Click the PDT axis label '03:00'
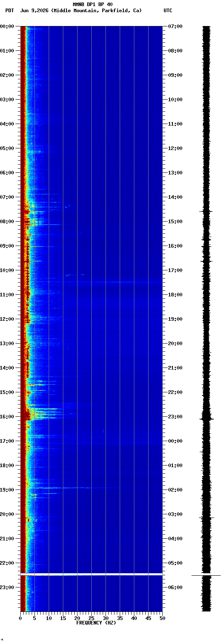224x644 pixels. click(7, 100)
